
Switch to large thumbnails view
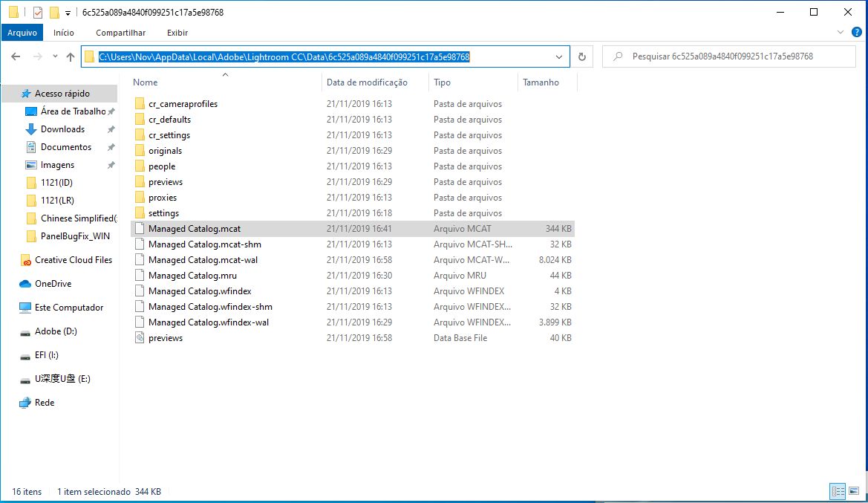click(853, 491)
